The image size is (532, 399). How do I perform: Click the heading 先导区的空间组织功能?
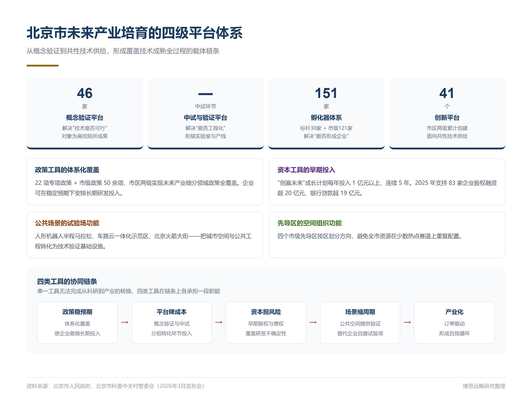coord(309,223)
